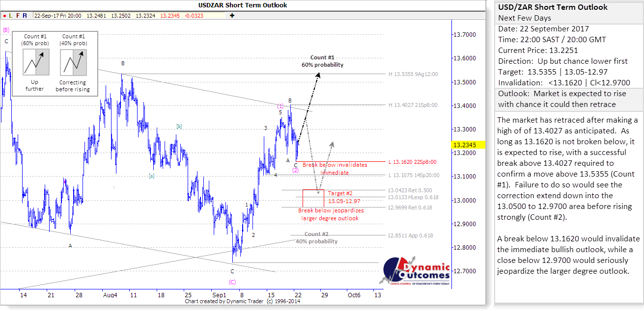Click the magenta (C) wave label

pos(232,282)
